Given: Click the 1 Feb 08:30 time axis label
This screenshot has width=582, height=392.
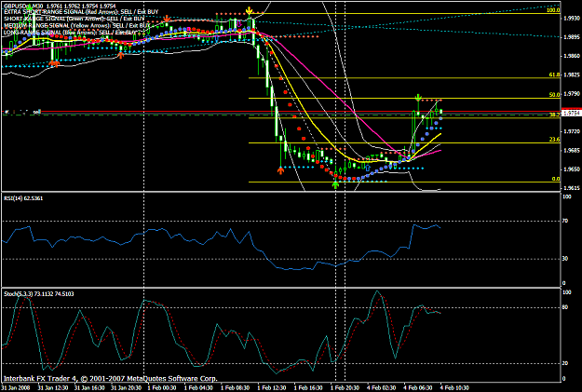Looking at the screenshot, I should 236,388.
